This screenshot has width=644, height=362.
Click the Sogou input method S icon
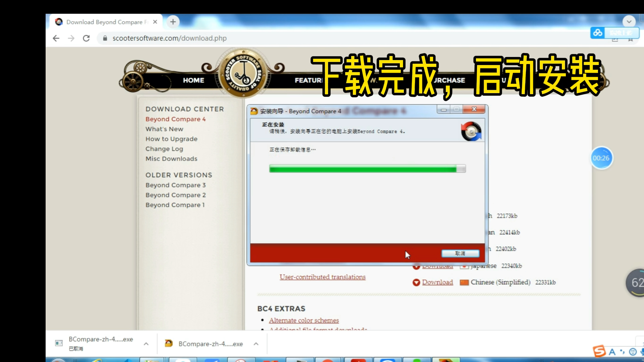click(x=599, y=351)
